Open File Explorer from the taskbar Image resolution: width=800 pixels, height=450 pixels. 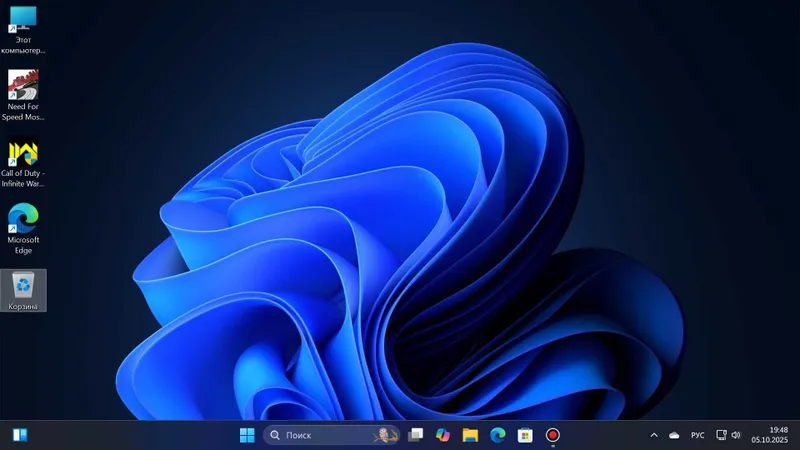470,435
